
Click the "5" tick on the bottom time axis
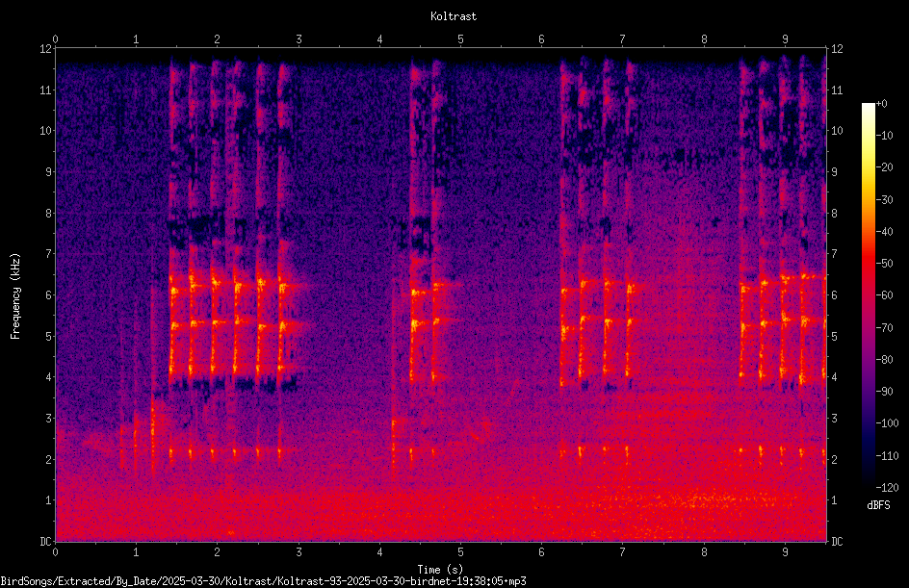click(460, 552)
